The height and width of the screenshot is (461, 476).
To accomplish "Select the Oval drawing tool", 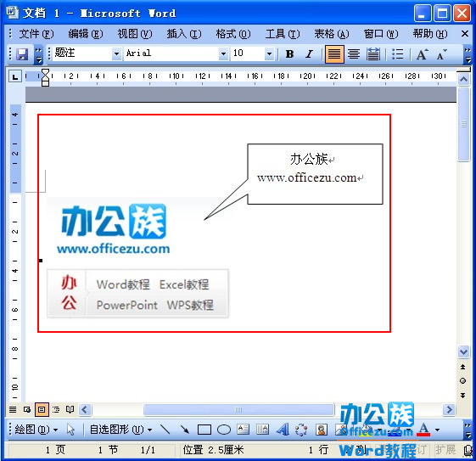I will click(224, 430).
